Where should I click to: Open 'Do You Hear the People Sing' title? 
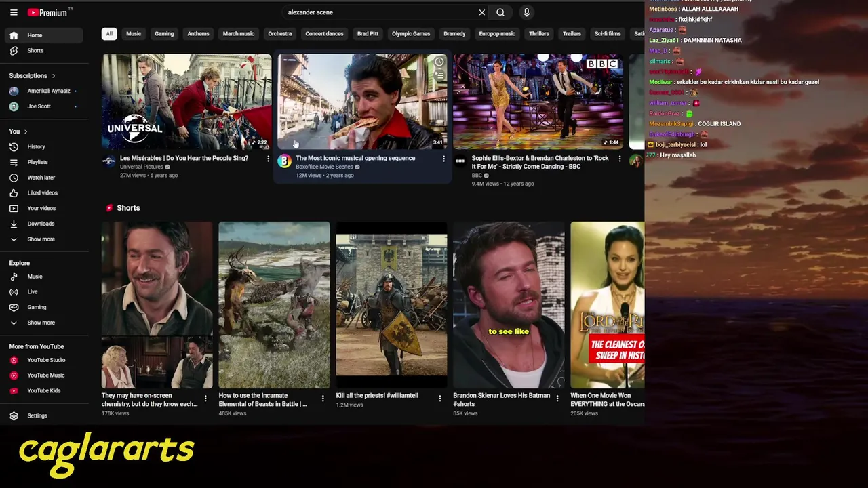(184, 158)
